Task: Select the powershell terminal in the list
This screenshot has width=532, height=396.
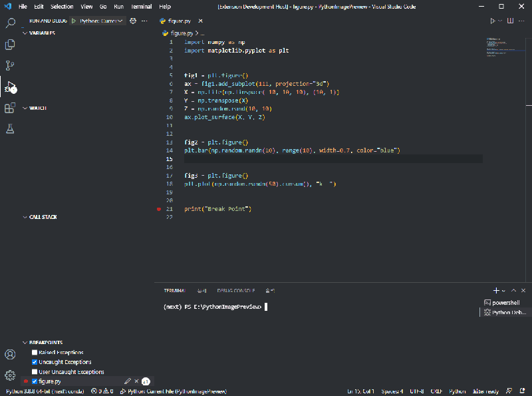Action: 503,302
